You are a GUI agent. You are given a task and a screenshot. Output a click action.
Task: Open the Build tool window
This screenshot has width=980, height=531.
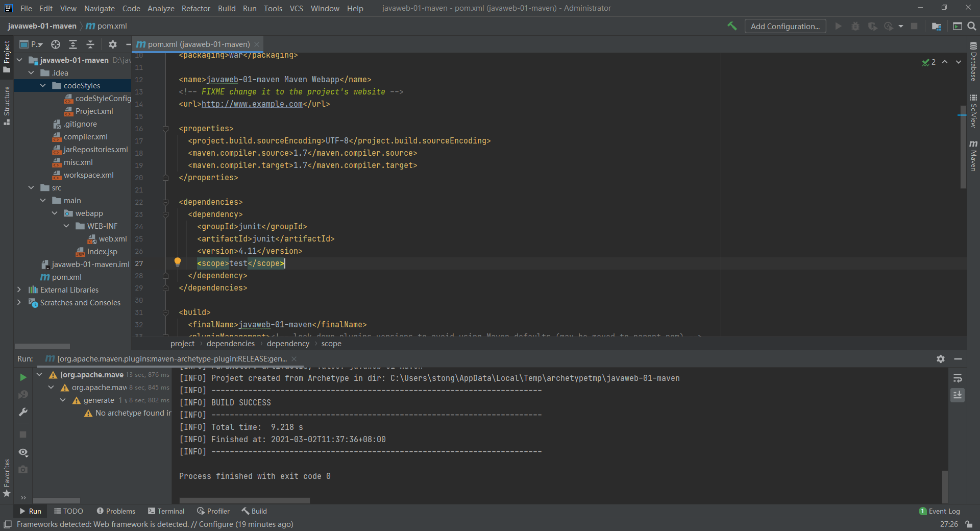pos(254,511)
